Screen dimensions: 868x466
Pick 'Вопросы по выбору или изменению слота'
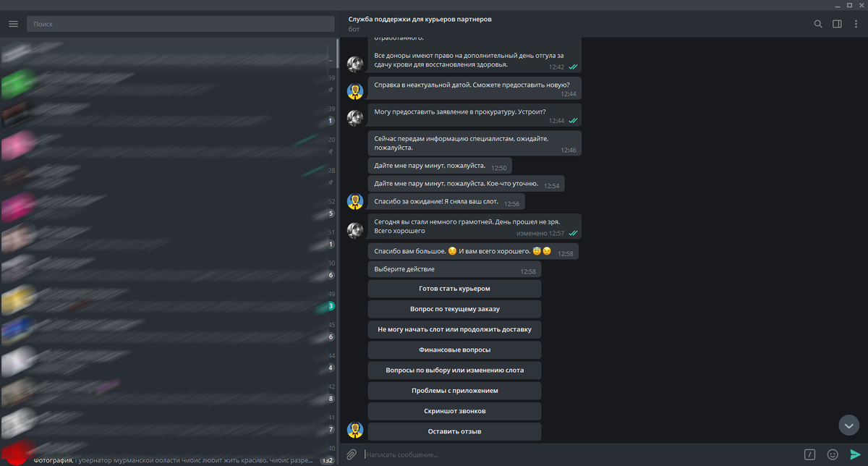click(454, 370)
